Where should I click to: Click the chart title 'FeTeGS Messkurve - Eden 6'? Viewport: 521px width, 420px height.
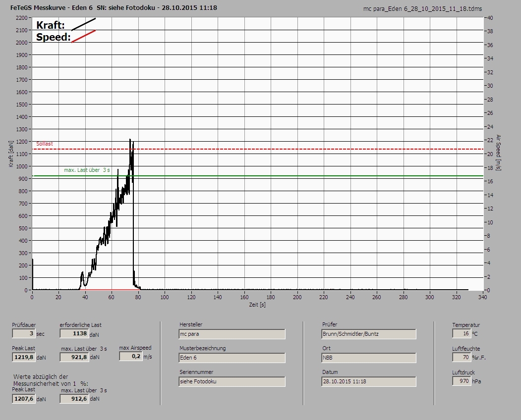tap(52, 7)
